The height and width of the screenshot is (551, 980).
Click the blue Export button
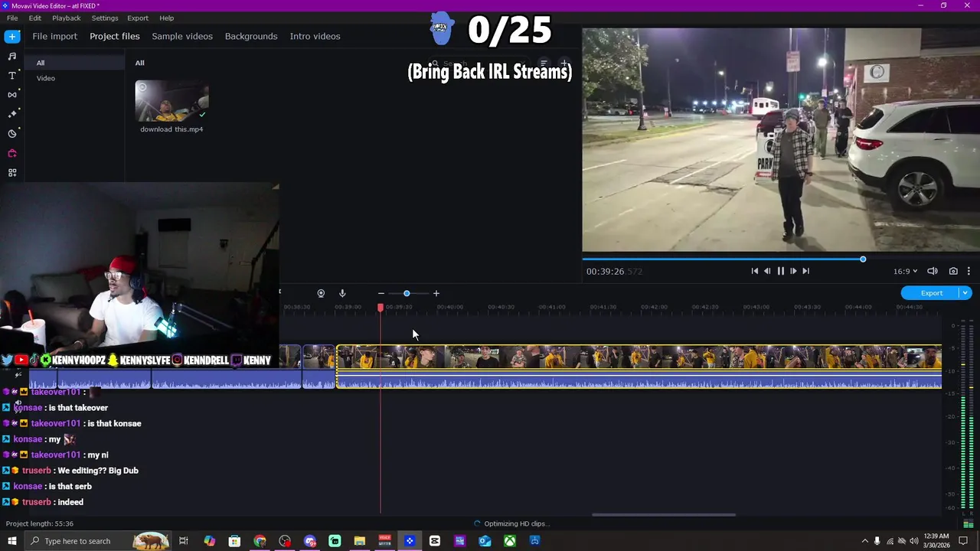[x=931, y=293]
